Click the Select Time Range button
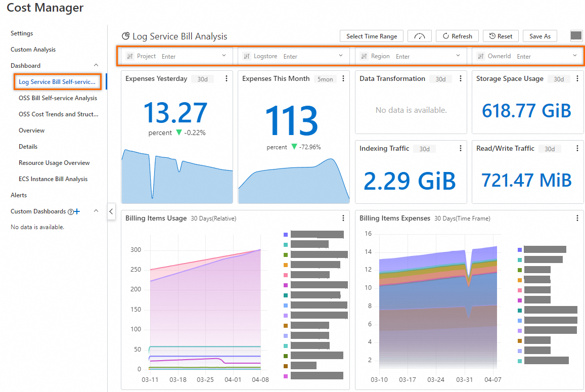Screen dimensions: 585x392 point(372,36)
